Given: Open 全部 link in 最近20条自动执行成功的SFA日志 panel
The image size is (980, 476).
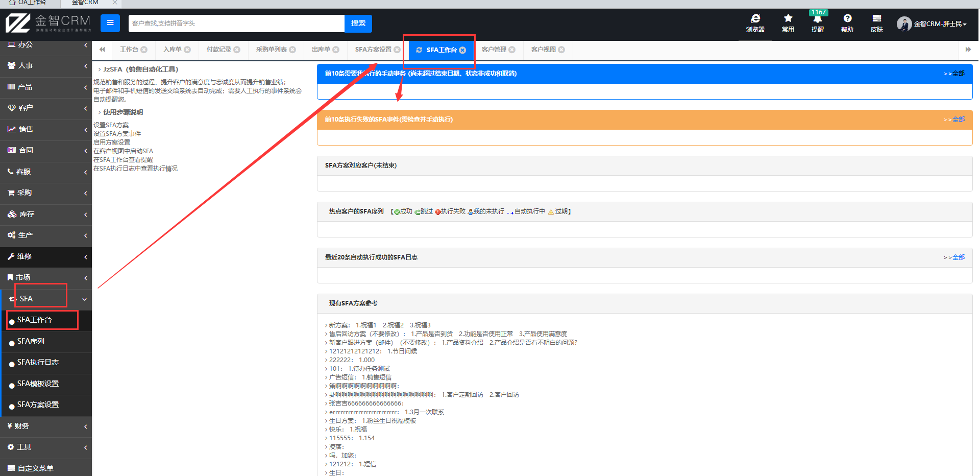Looking at the screenshot, I should click(x=958, y=257).
